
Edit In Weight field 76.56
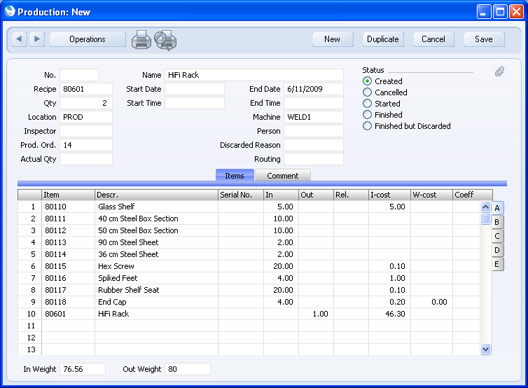82,369
